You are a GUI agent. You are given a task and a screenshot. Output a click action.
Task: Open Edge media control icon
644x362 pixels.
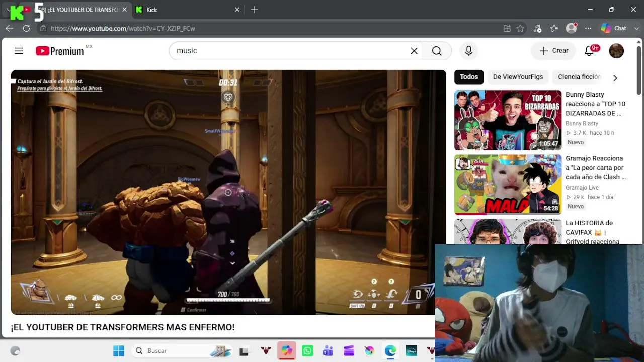(x=537, y=28)
